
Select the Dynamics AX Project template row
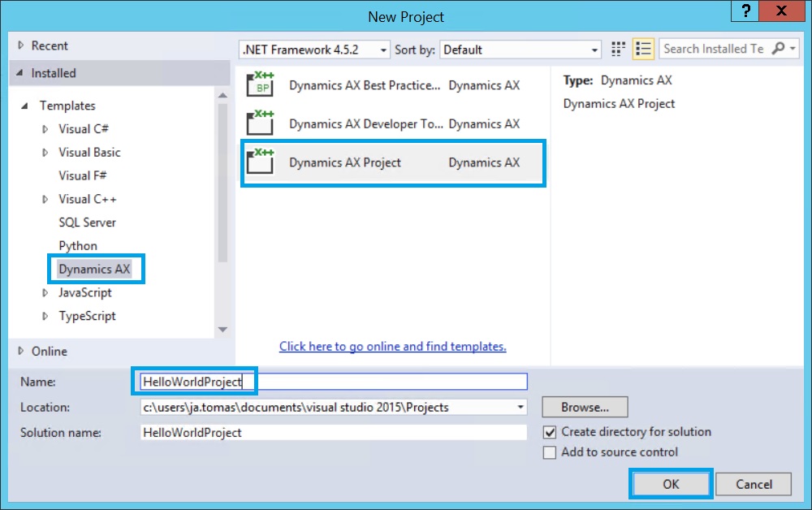[393, 162]
